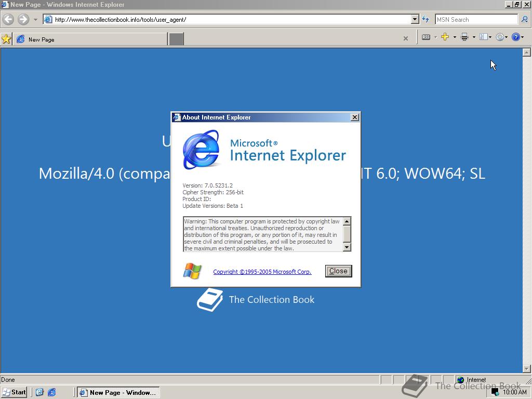Click the RSS feeds icon
Screen dimensions: 532x399
point(426,37)
